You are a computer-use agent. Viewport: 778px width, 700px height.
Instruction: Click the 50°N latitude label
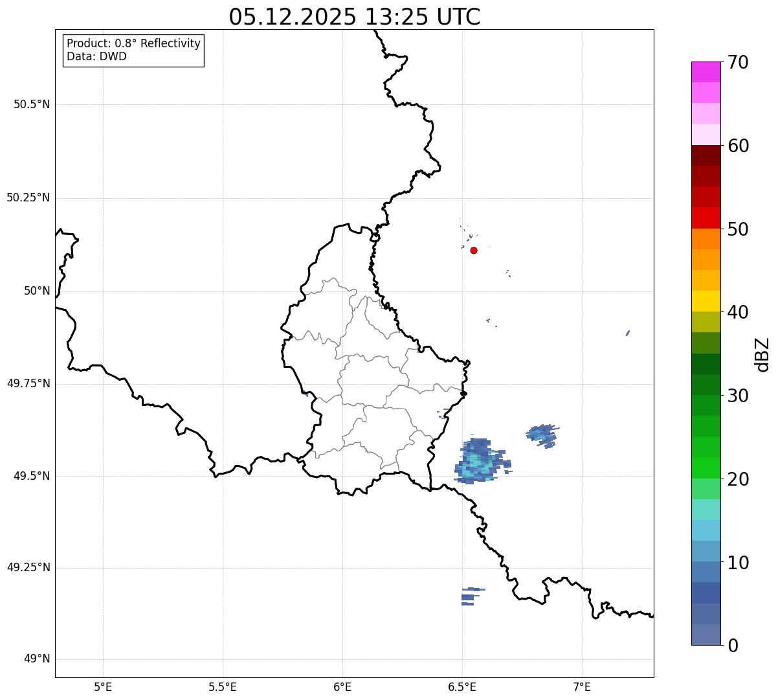click(37, 291)
